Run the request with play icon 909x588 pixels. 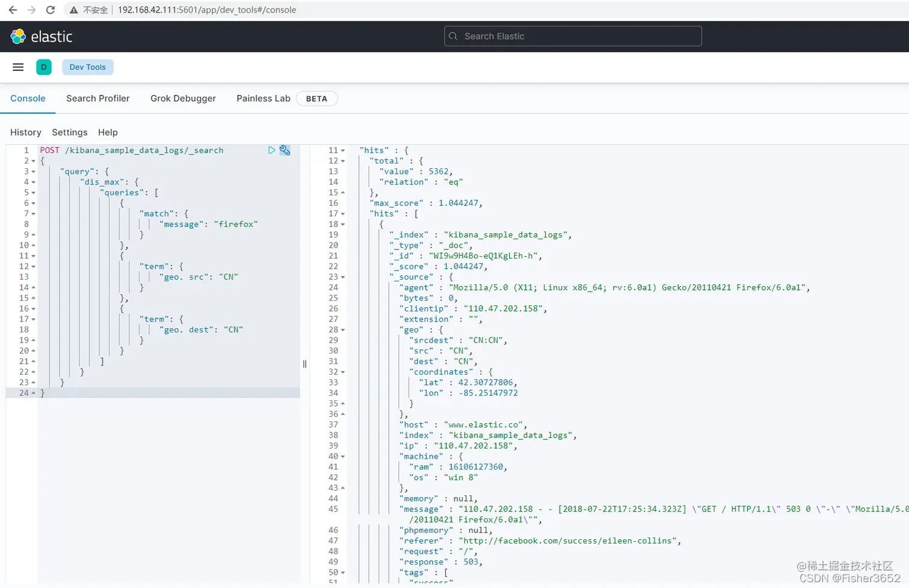(x=272, y=150)
